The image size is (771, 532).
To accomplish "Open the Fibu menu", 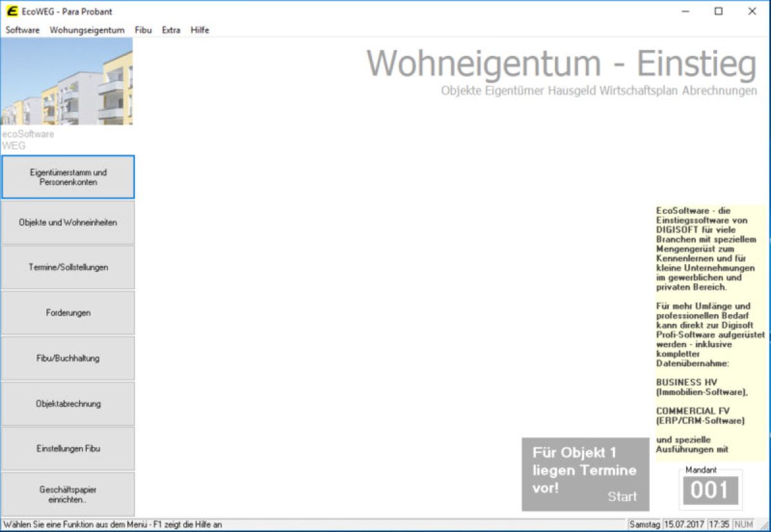I will pyautogui.click(x=143, y=30).
